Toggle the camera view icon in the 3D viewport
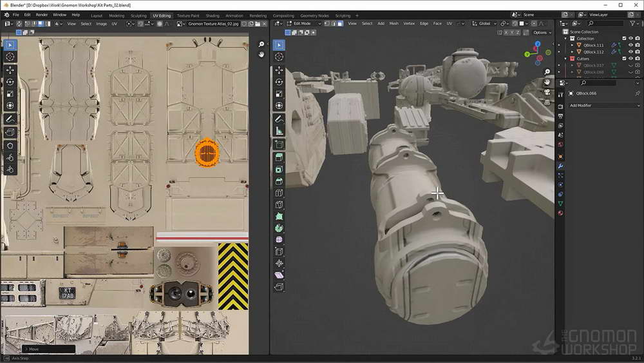The image size is (644, 363). tap(547, 92)
